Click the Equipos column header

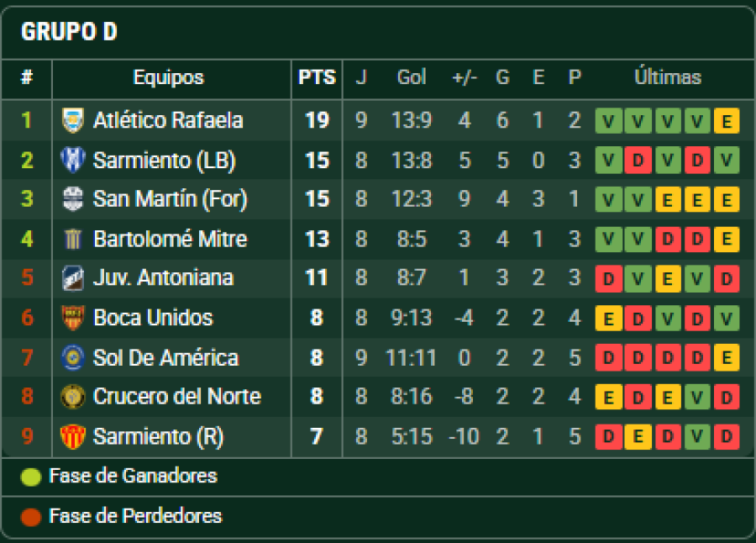point(168,77)
